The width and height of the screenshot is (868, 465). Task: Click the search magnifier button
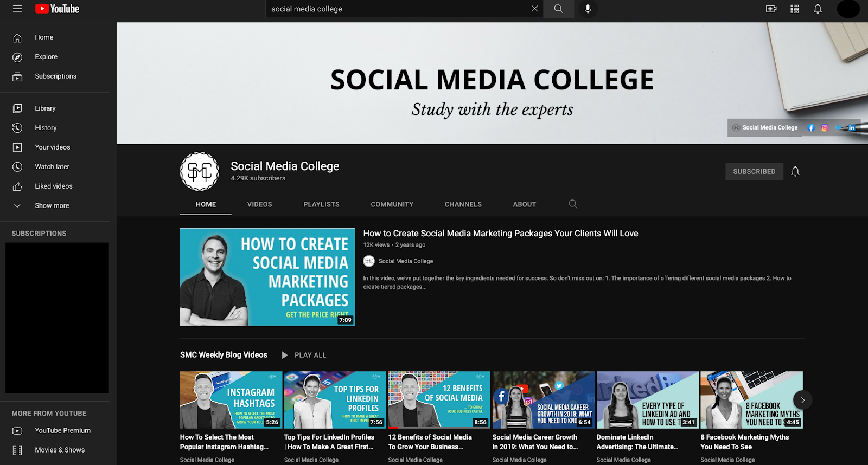pos(558,9)
